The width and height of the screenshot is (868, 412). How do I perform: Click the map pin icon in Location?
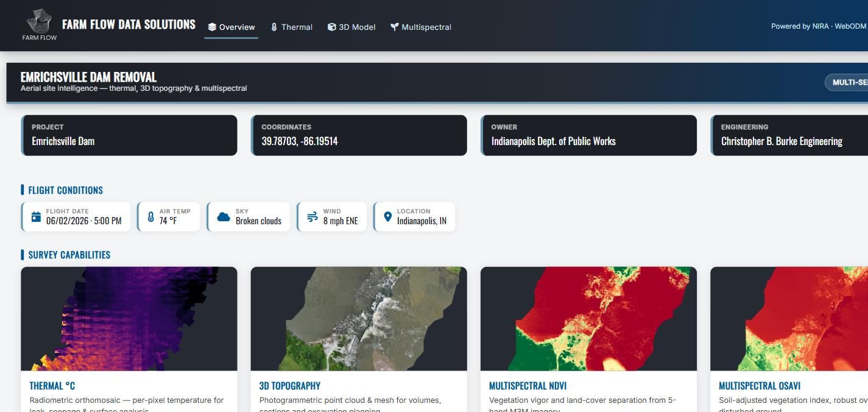point(387,217)
